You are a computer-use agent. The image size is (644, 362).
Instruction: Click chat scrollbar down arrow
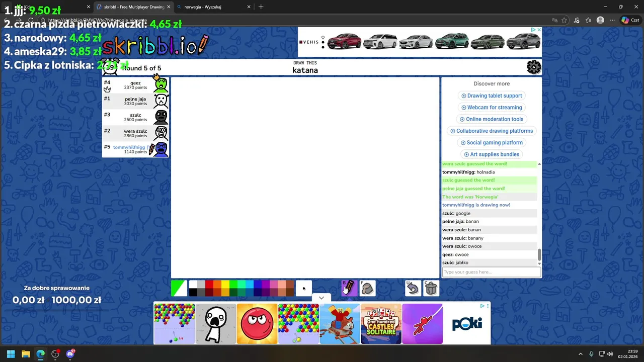pos(539,263)
